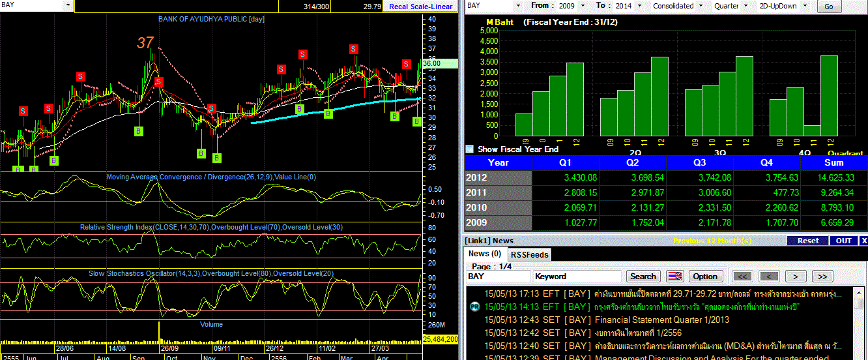The width and height of the screenshot is (868, 360).
Task: Click the news symbol field containing BAY
Action: tap(498, 277)
